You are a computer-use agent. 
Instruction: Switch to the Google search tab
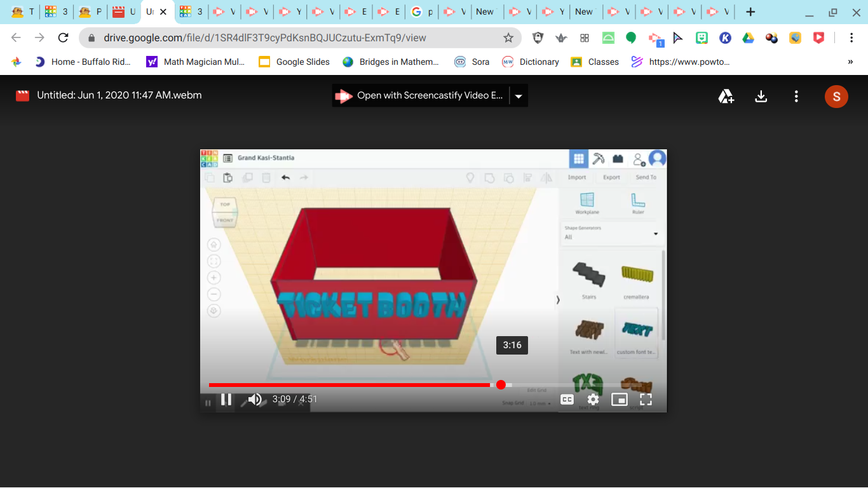[423, 11]
